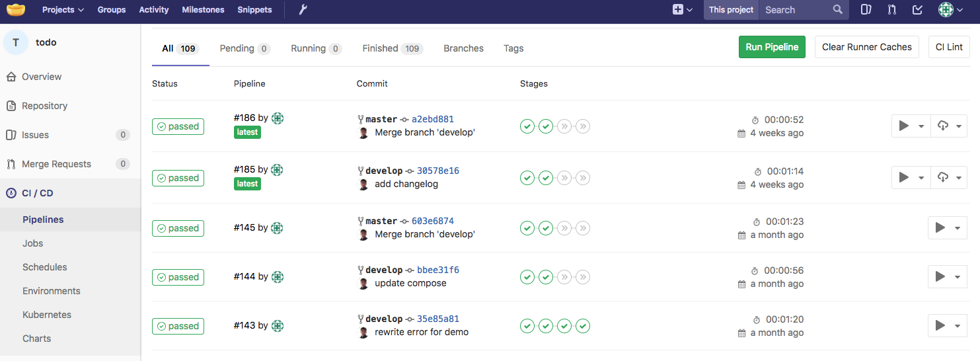Open artifacts download dropdown for pipeline #186

click(x=950, y=126)
